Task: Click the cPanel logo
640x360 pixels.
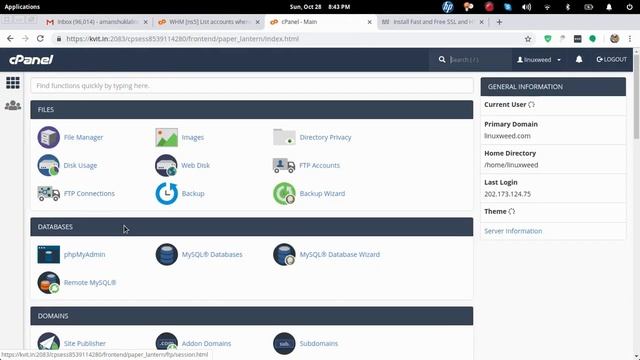Action: tap(31, 60)
